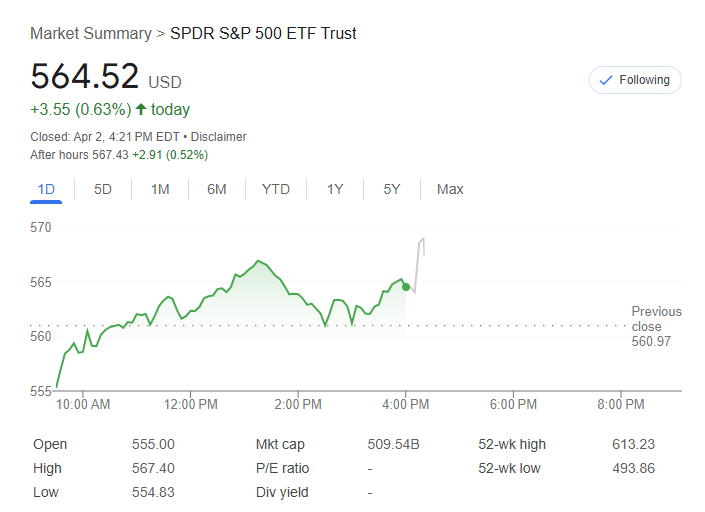Image resolution: width=705 pixels, height=512 pixels.
Task: Click the Disclaimer link
Action: coord(219,137)
